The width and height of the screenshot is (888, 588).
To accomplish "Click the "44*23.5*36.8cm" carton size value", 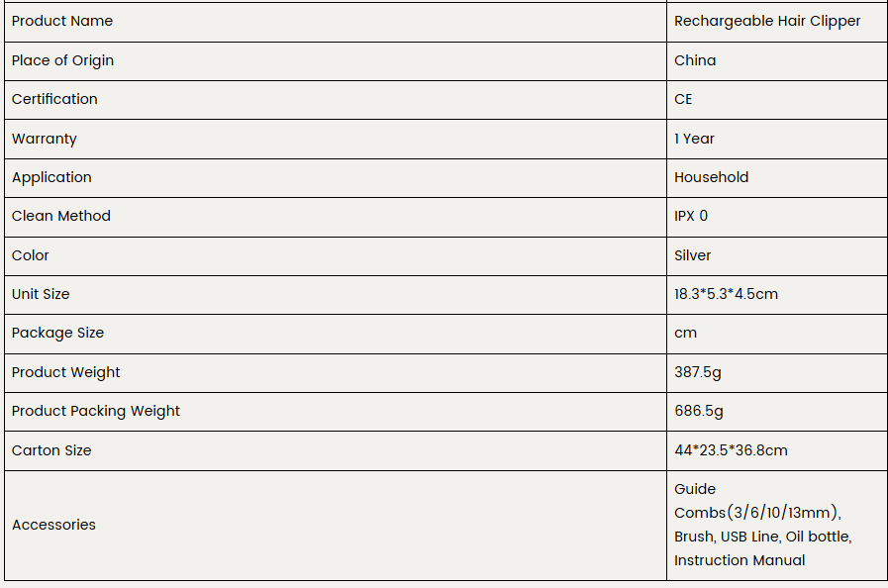I will coord(731,450).
